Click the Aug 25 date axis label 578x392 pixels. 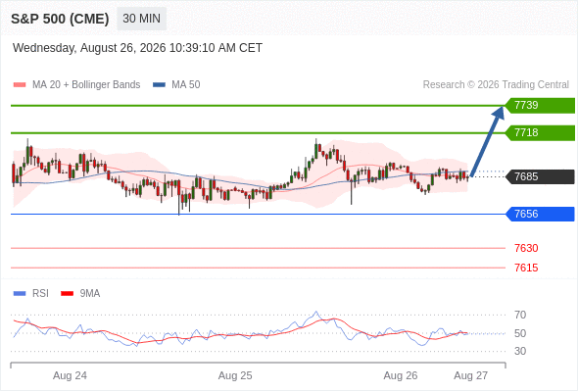click(235, 375)
